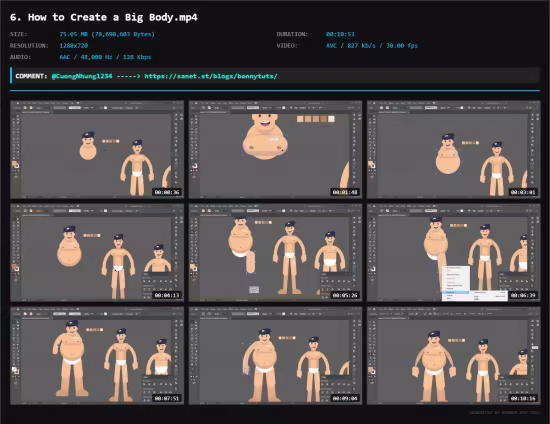Open the thumbnail stamped 00:05:26
Image resolution: width=550 pixels, height=424 pixels.
pos(275,253)
